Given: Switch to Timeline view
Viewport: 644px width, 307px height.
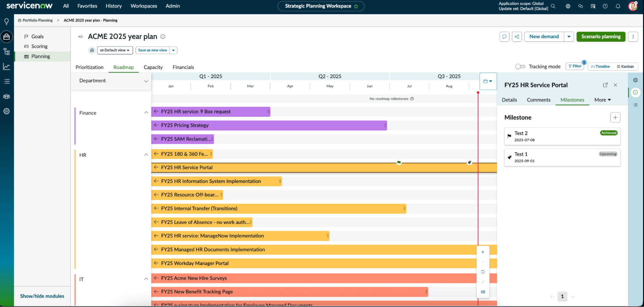Looking at the screenshot, I should pyautogui.click(x=601, y=67).
